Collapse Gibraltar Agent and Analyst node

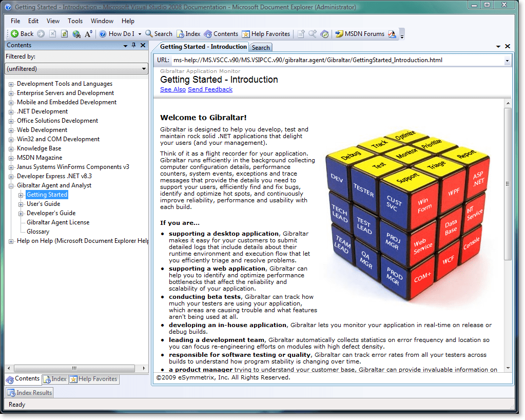[11, 186]
